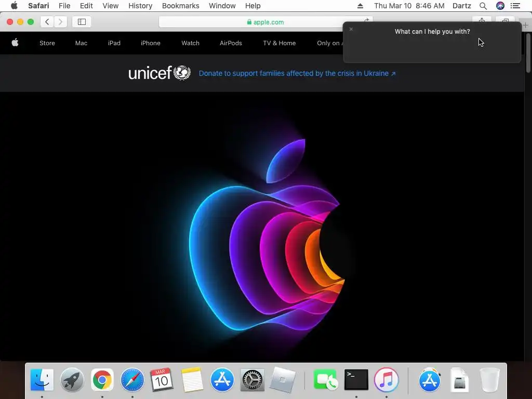
Task: Follow the Donate to support families link
Action: 297,73
